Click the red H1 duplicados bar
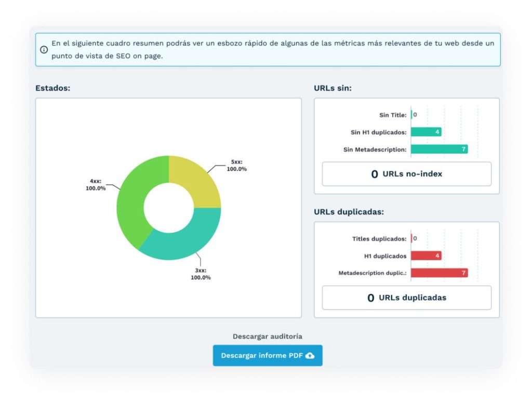Image resolution: width=532 pixels, height=402 pixels. [426, 256]
